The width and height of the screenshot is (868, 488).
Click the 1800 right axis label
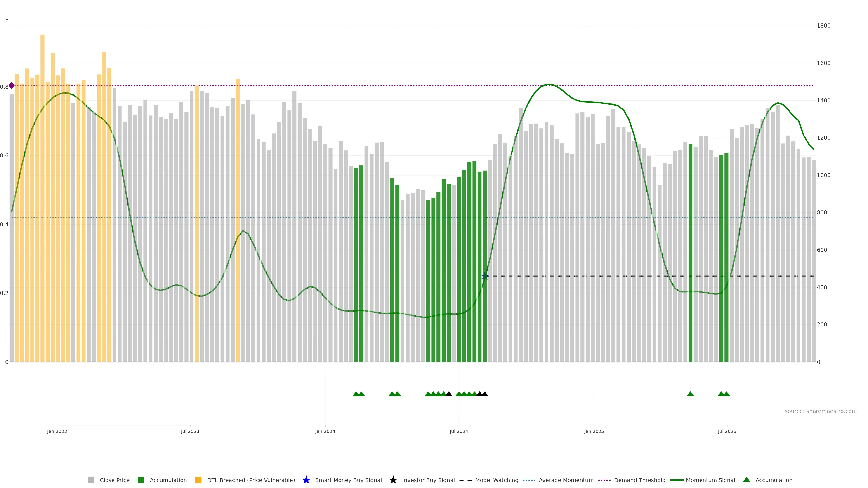823,26
